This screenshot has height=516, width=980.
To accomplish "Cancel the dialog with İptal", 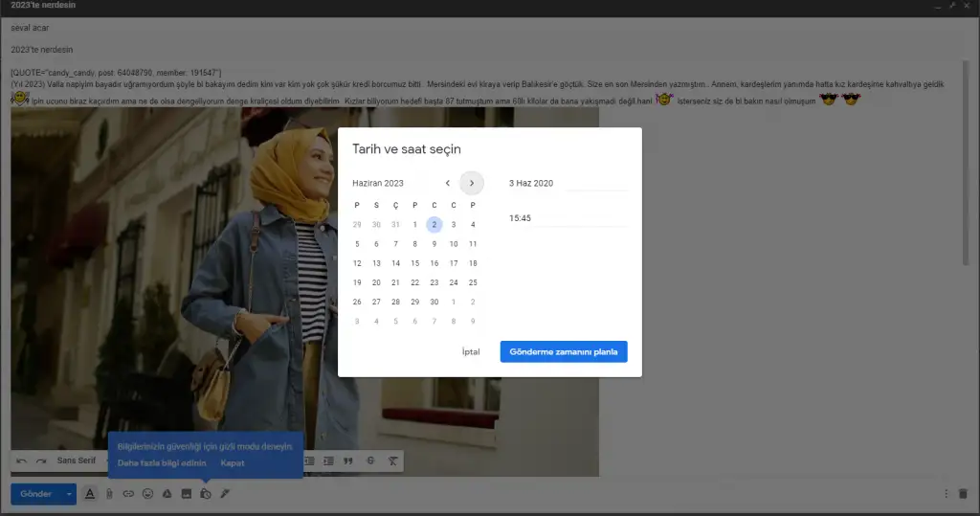I will click(x=471, y=352).
